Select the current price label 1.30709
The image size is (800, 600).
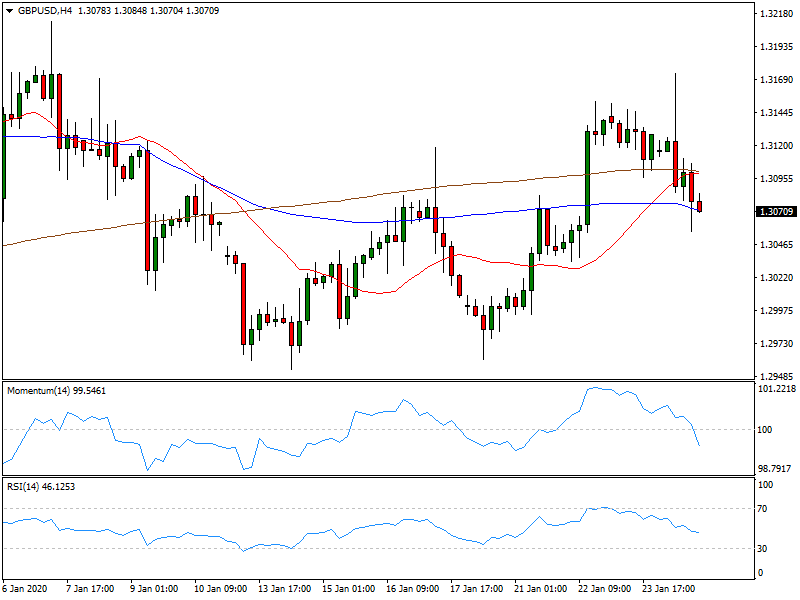[x=777, y=212]
